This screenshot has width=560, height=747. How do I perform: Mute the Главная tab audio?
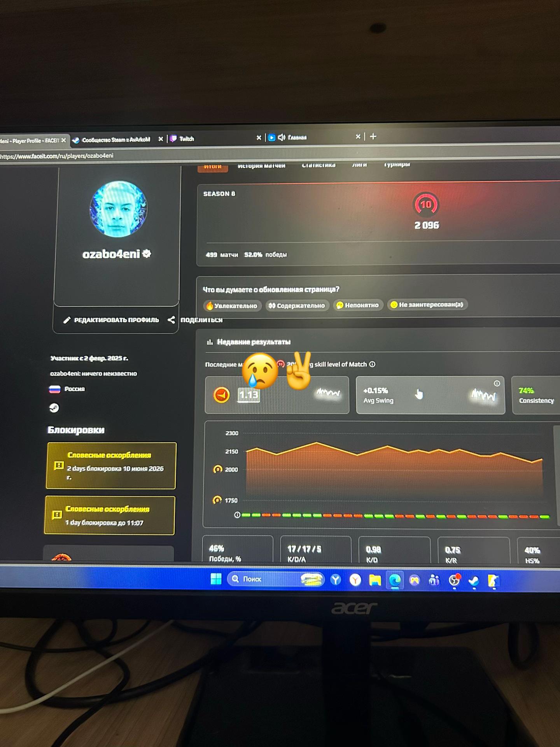(x=282, y=137)
